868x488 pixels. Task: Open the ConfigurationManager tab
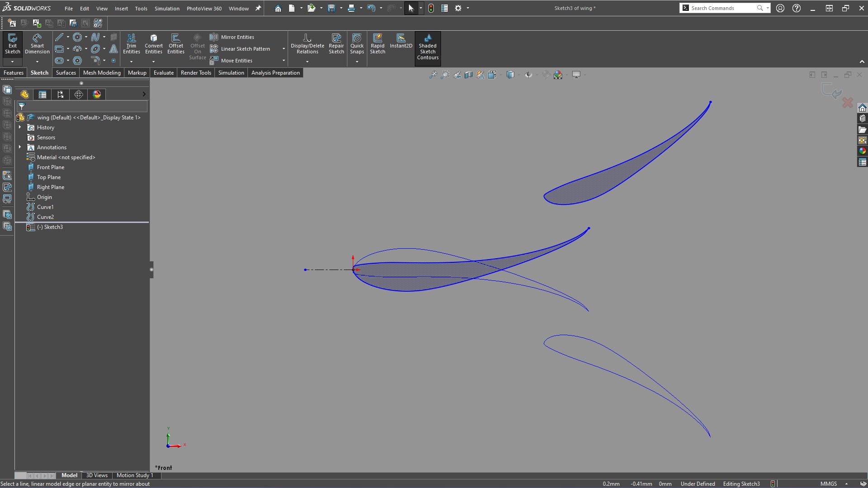(61, 94)
